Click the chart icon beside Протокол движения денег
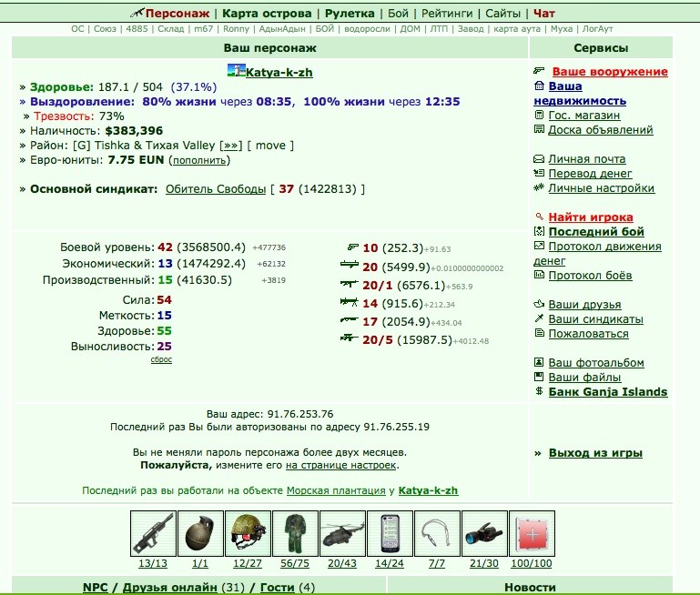 pos(539,246)
